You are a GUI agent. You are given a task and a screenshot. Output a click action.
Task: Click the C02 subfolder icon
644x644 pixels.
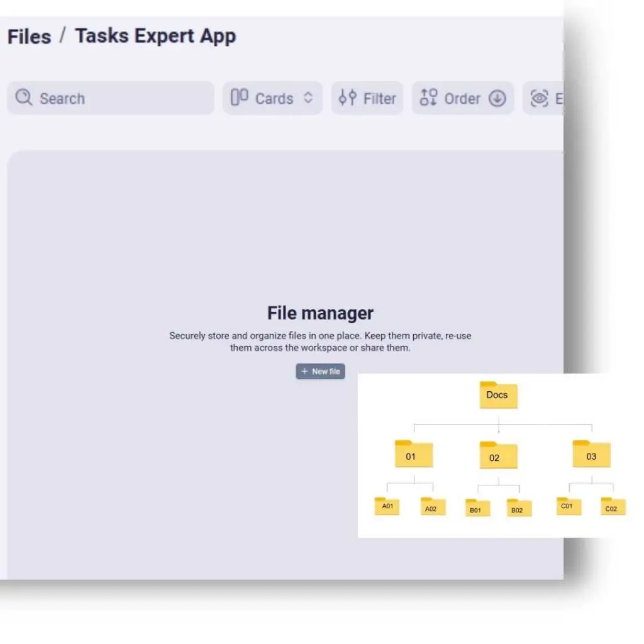[613, 508]
